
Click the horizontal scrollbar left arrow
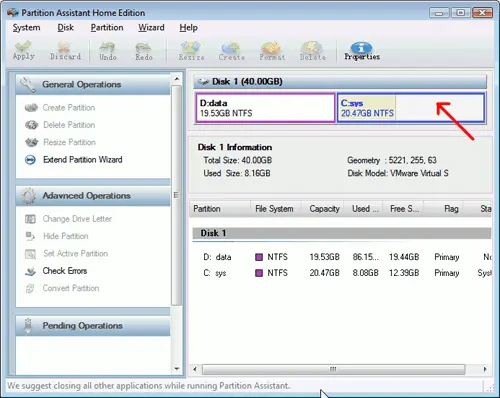point(195,369)
